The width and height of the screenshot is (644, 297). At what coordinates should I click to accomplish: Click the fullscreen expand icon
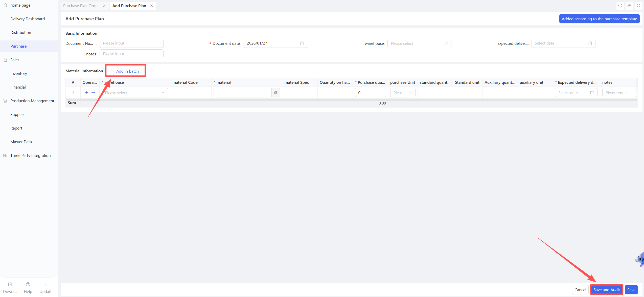point(638,6)
